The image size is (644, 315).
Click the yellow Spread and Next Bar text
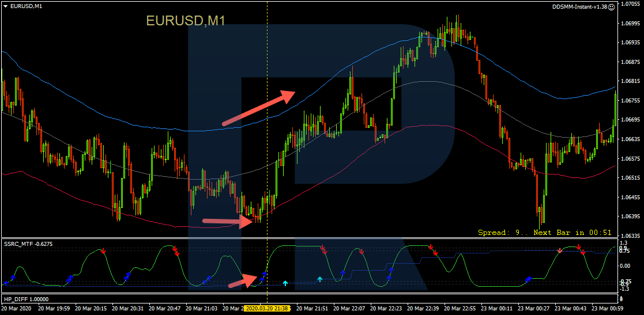click(545, 233)
